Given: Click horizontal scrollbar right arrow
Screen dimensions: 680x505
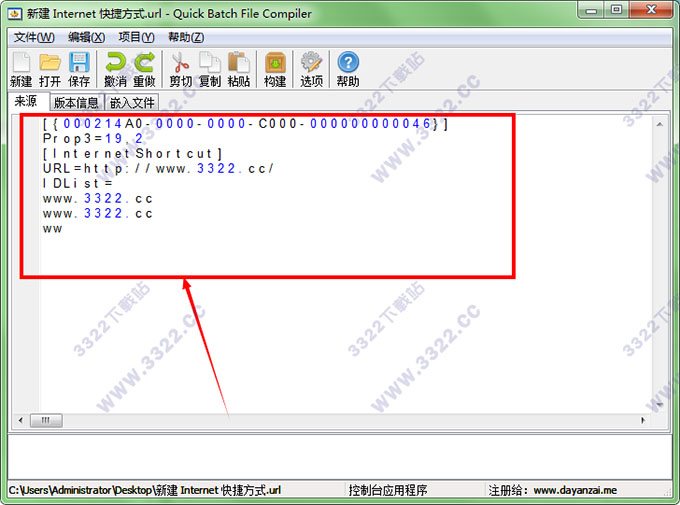Looking at the screenshot, I should 643,420.
